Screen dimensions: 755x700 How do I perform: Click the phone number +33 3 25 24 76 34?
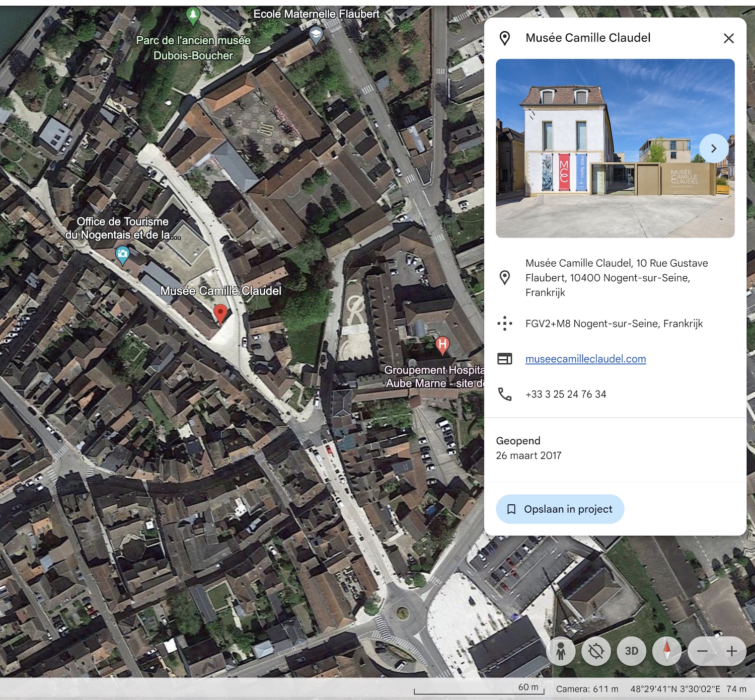[x=566, y=394]
